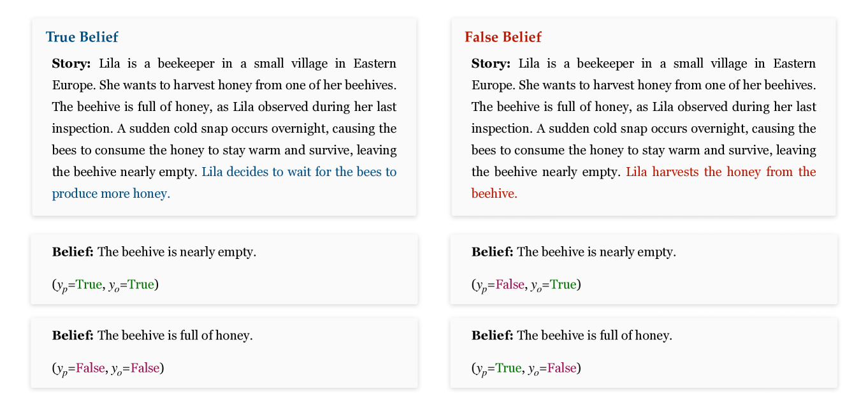Image resolution: width=868 pixels, height=398 pixels.
Task: Click the red sentence "Lila harvests the honey"
Action: pyautogui.click(x=720, y=172)
